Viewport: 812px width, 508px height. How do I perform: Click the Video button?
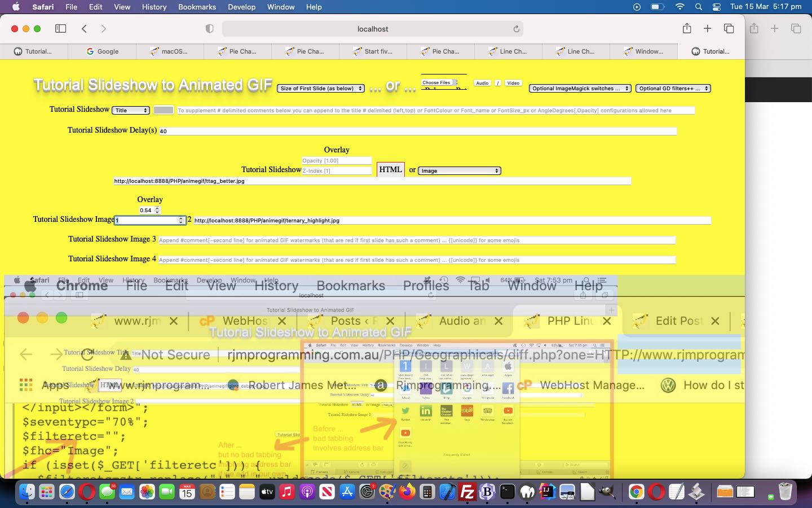click(x=513, y=83)
